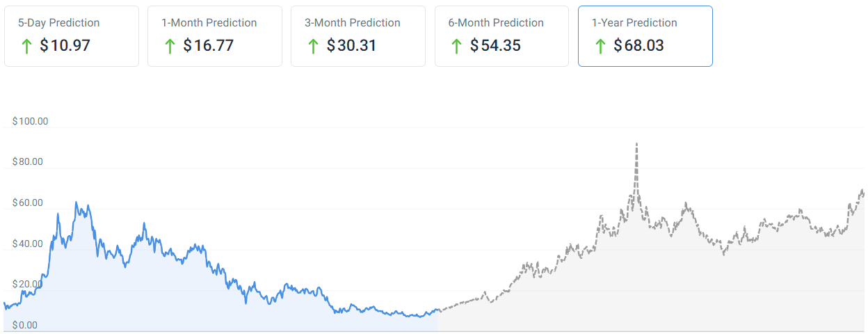Screen dimensions: 868x334
Task: Click the up arrow next to $54.35
Action: click(456, 46)
